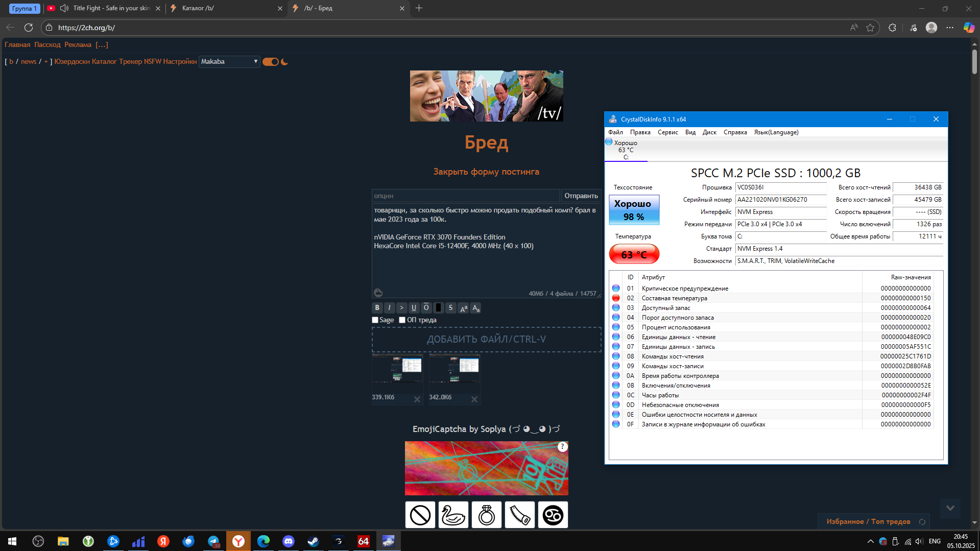The image size is (980, 551).
Task: Open captcha help question mark
Action: tap(562, 447)
